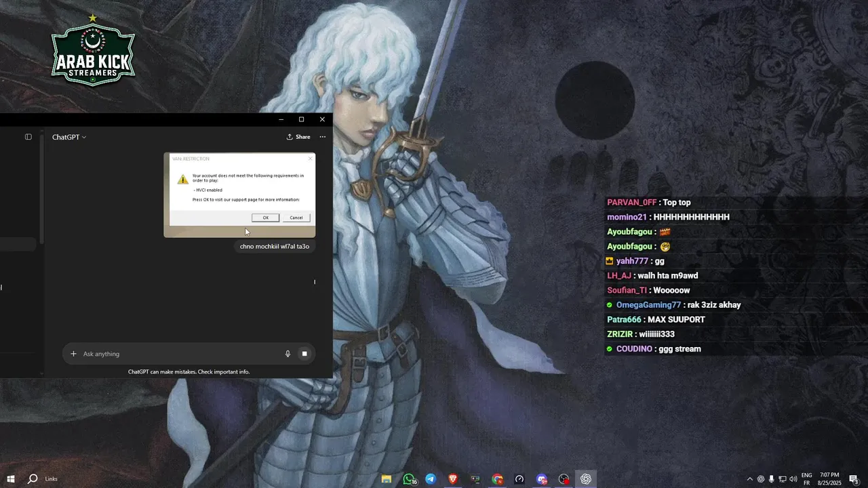Click the Share button in ChatGPT
This screenshot has height=488, width=868.
(x=298, y=137)
